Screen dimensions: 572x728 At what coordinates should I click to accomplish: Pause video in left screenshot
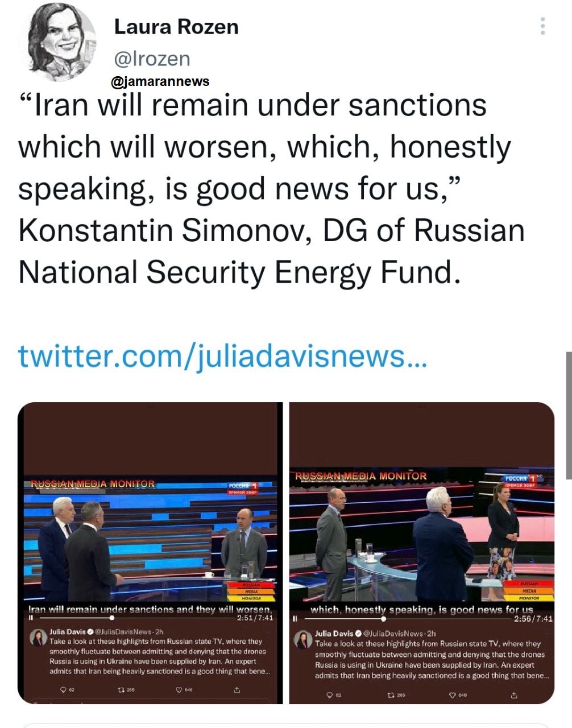tap(32, 618)
